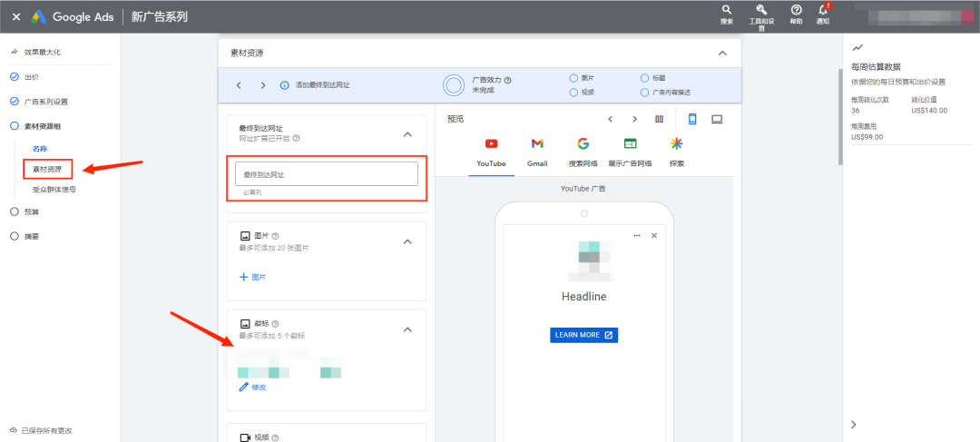Go to the 预算 step
The image size is (980, 442).
tap(32, 212)
